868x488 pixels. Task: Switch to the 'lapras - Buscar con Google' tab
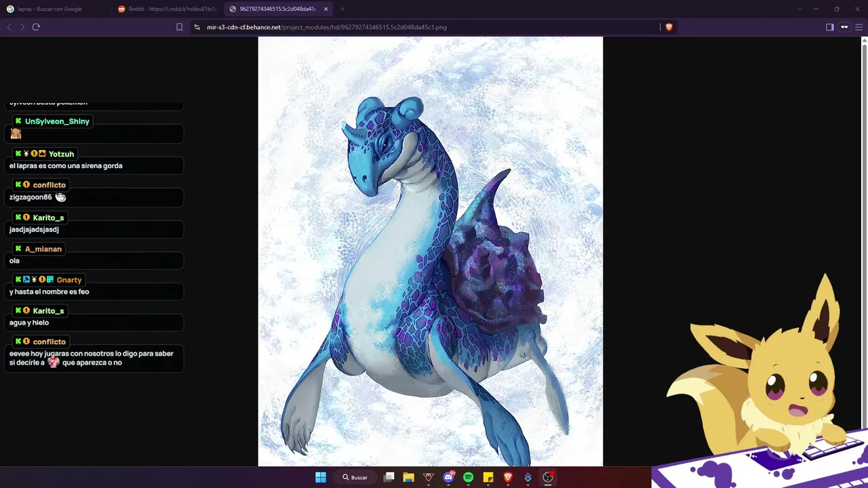click(54, 9)
